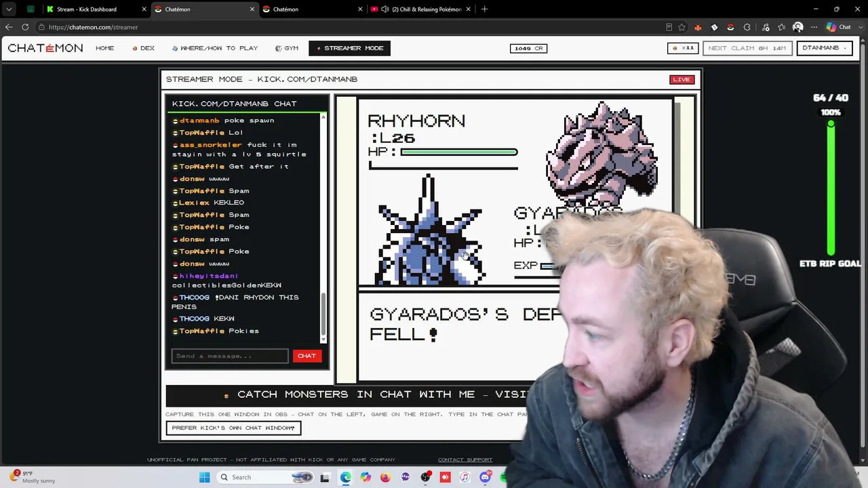Click username Lexiex in chat
This screenshot has width=868, height=488.
(x=194, y=203)
